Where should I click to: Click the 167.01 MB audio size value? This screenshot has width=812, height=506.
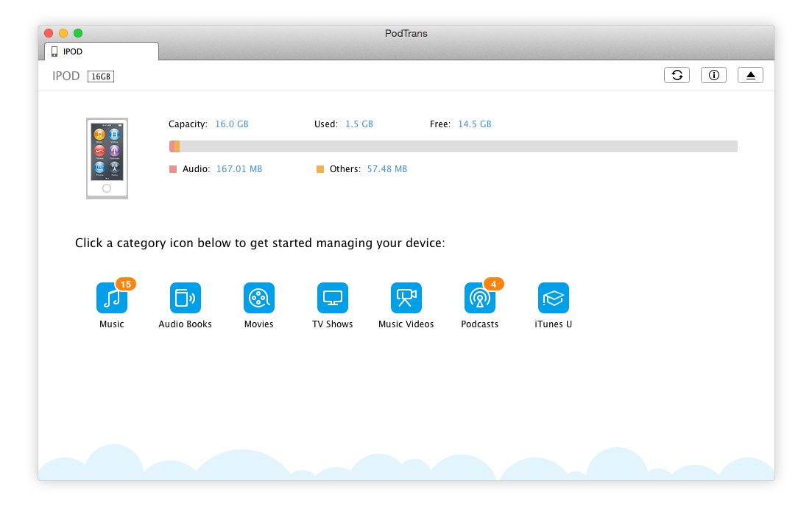click(239, 169)
